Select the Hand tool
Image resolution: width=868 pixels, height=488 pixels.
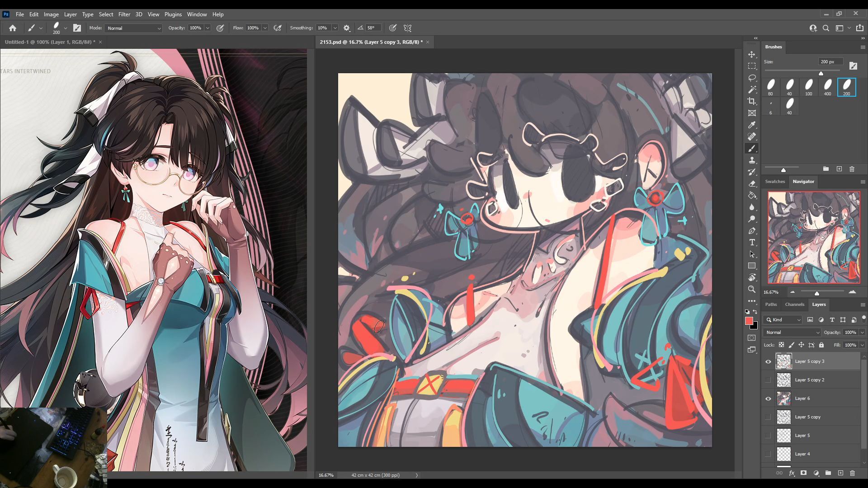click(752, 277)
